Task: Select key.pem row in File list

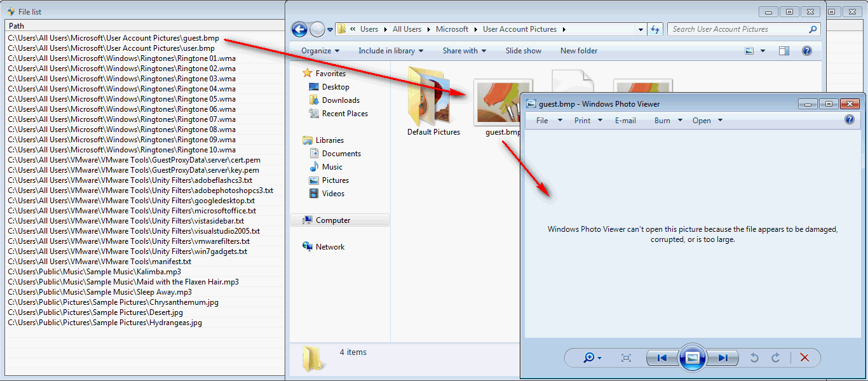Action: coord(133,170)
